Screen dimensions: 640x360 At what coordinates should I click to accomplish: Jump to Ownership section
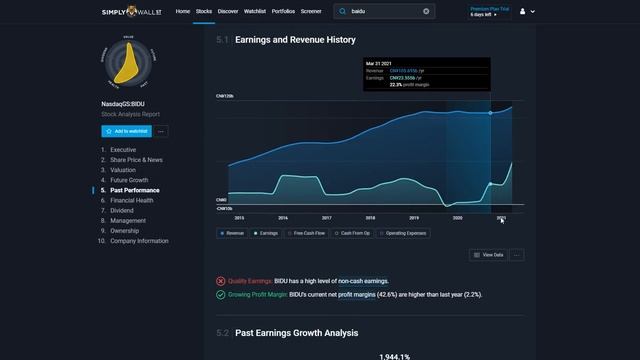point(124,231)
